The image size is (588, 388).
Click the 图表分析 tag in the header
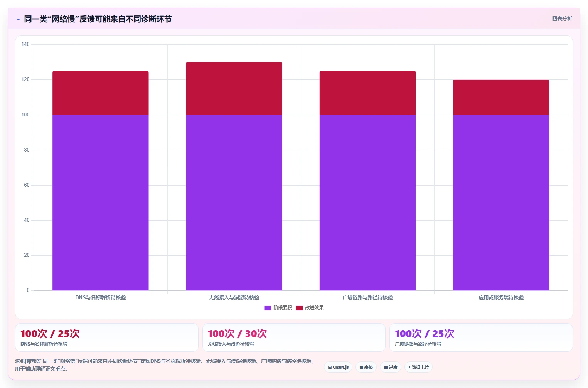(562, 19)
